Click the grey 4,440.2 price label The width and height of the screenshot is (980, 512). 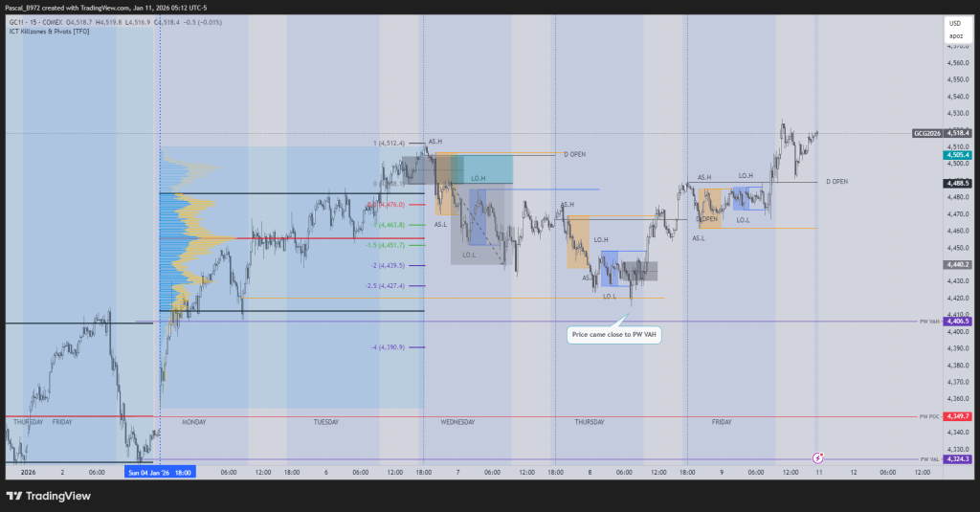957,263
